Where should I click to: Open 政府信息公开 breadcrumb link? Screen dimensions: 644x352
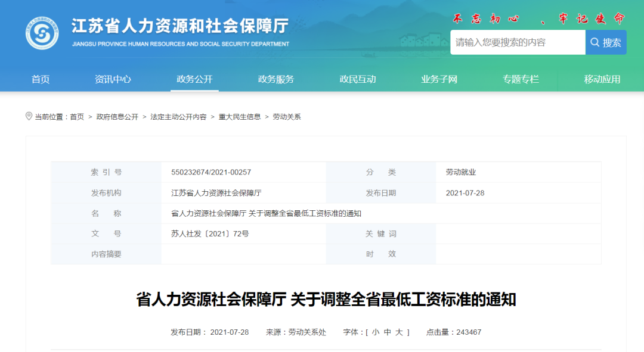coord(117,117)
